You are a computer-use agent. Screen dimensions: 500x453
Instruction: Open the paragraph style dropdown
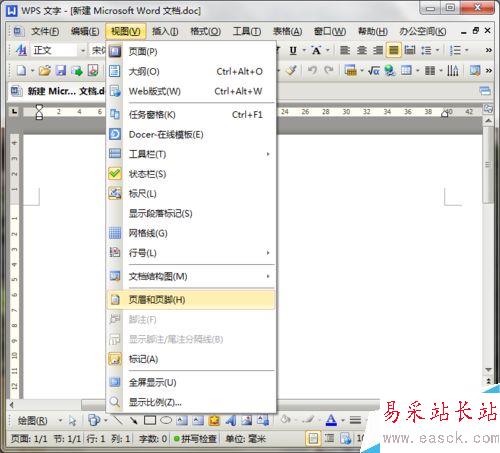point(83,51)
